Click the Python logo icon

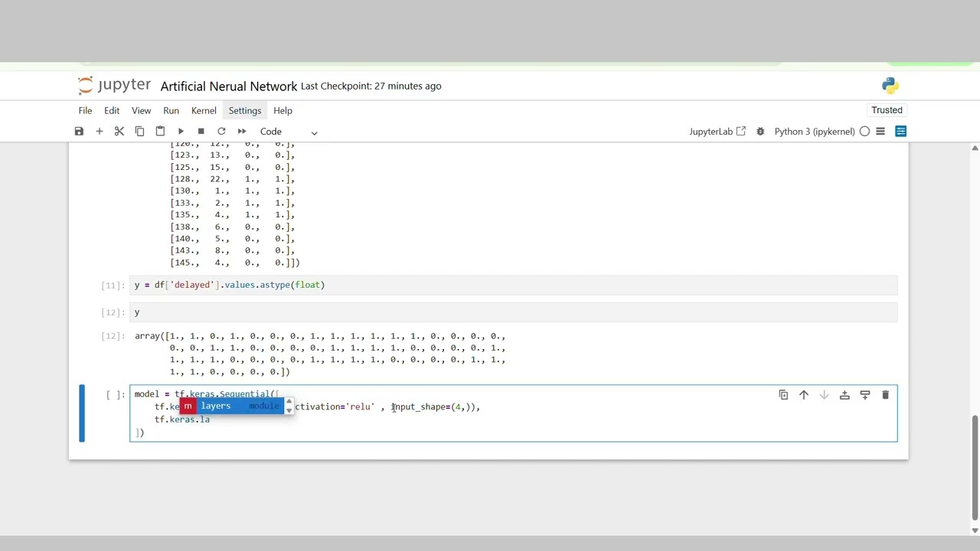click(890, 85)
